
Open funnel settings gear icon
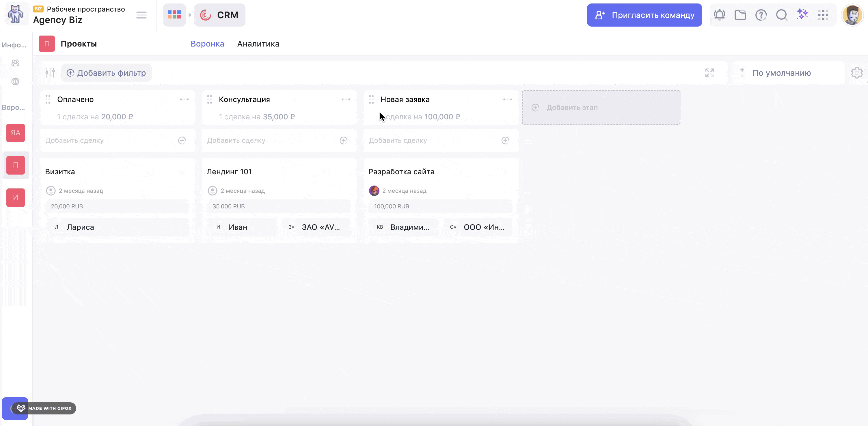[x=857, y=73]
